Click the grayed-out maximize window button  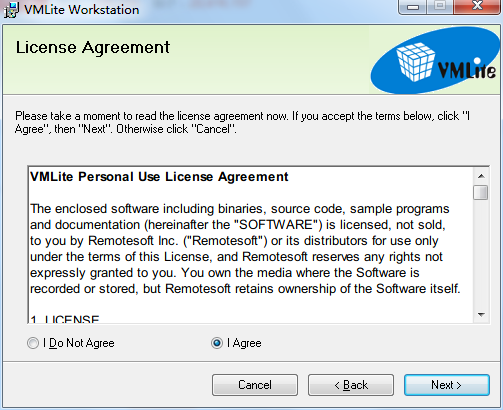440,7
